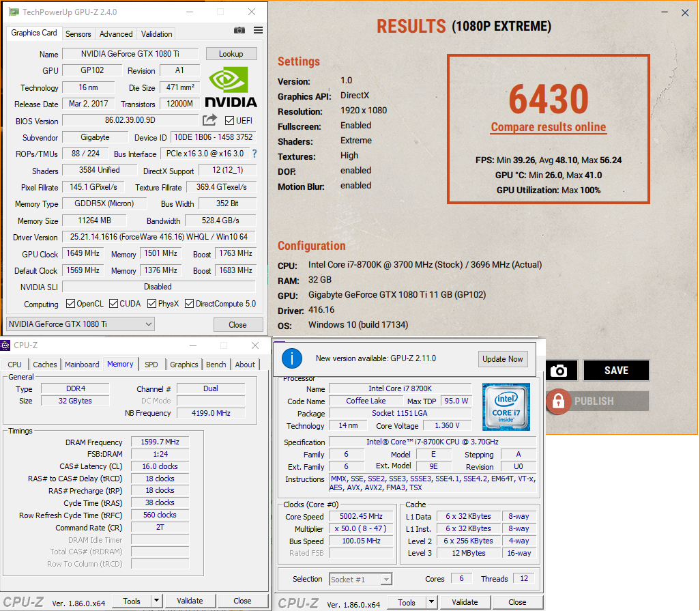The image size is (700, 611).
Task: Click the Device ID field value
Action: [214, 137]
